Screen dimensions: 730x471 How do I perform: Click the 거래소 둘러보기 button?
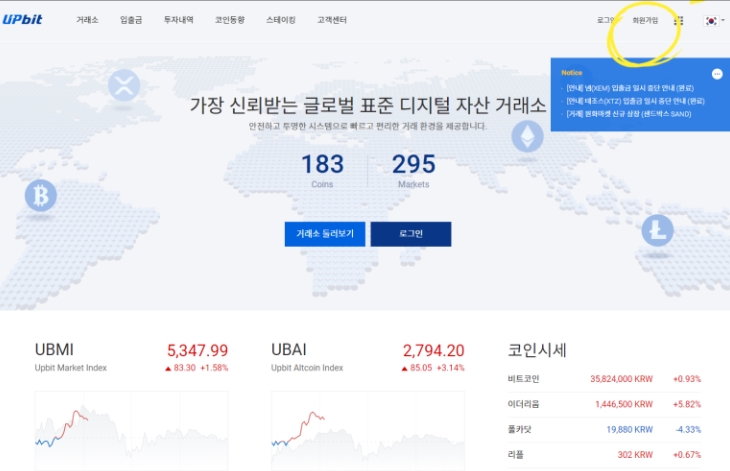(x=325, y=234)
